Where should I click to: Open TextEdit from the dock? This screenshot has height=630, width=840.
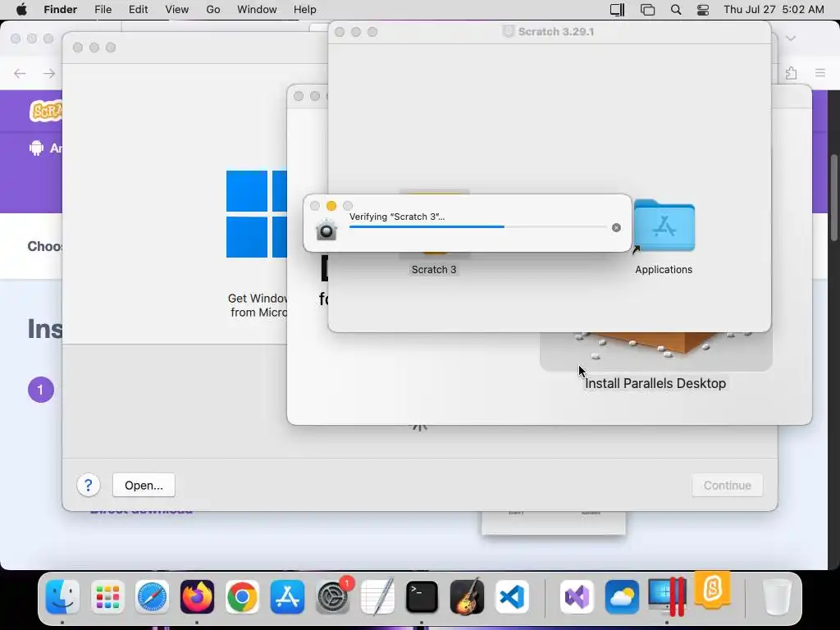tap(377, 596)
